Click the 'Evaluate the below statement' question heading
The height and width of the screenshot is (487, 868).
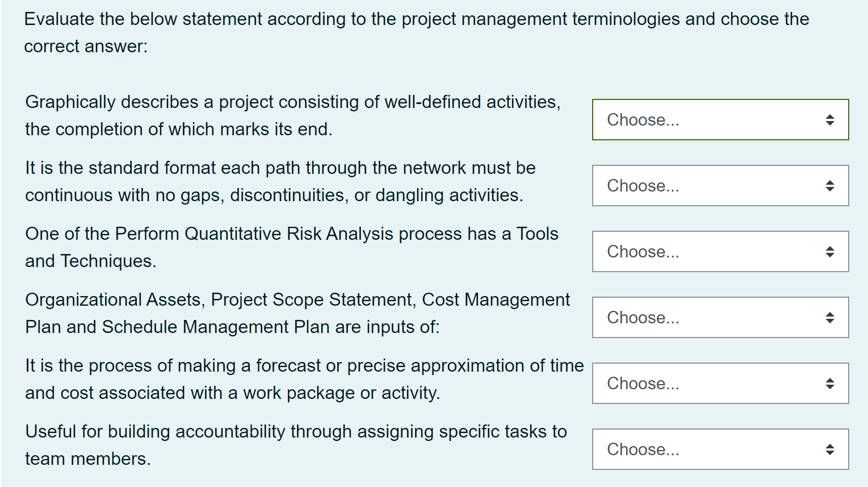(416, 32)
